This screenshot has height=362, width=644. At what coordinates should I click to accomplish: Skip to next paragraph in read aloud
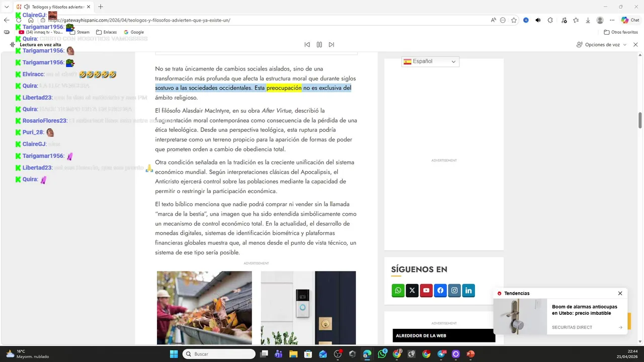click(x=331, y=45)
